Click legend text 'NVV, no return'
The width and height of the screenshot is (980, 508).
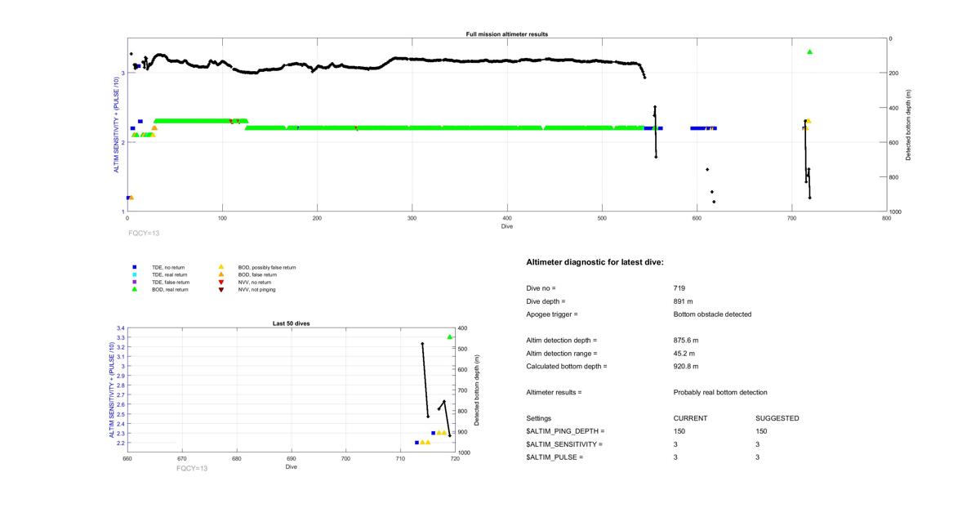tap(254, 282)
